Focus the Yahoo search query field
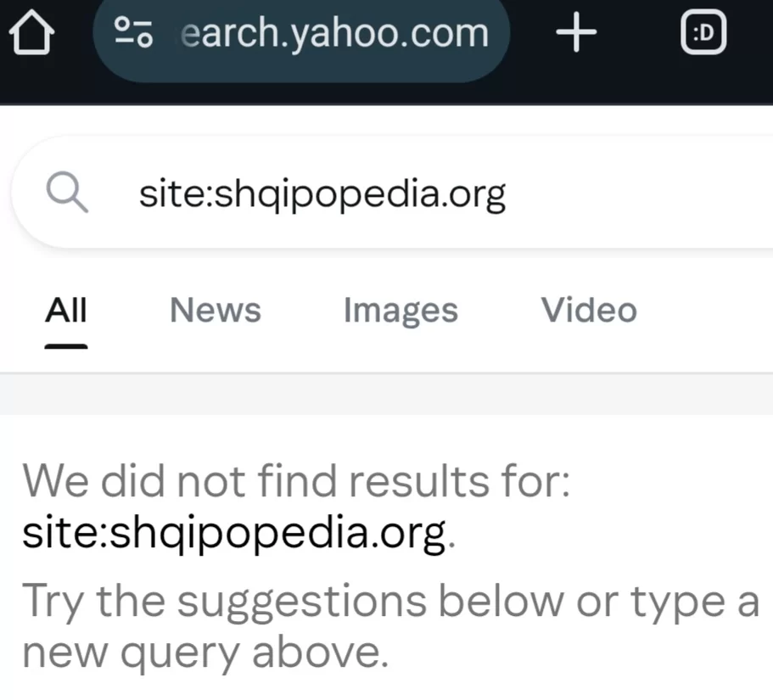This screenshot has width=773, height=700. tap(322, 195)
